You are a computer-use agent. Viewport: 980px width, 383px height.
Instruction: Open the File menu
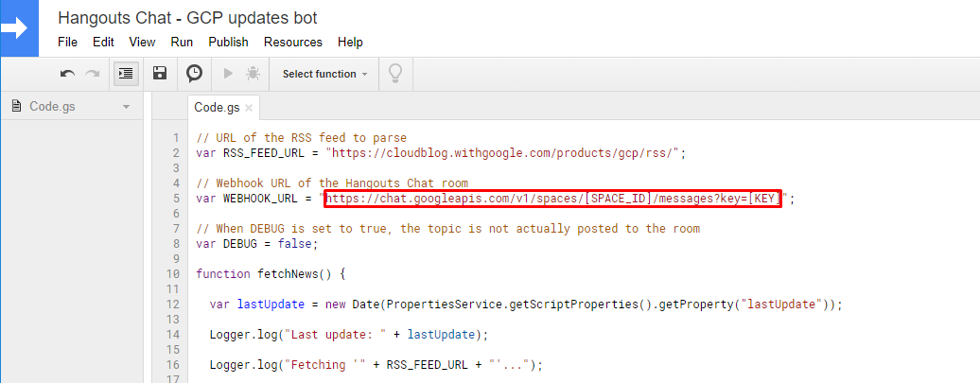tap(67, 42)
